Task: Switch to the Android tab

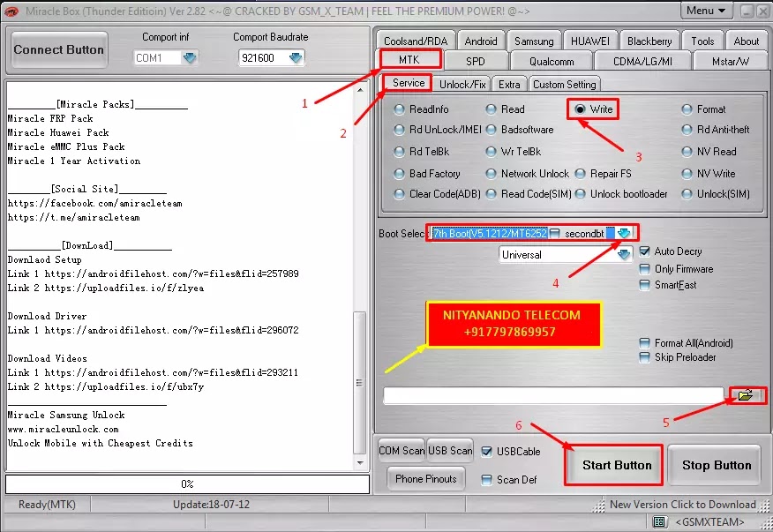Action: pos(481,41)
